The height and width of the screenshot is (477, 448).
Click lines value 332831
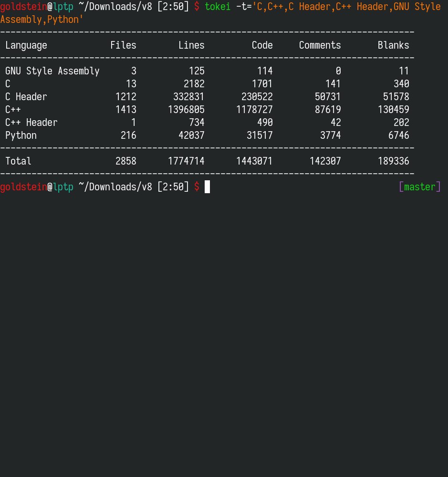coord(189,97)
